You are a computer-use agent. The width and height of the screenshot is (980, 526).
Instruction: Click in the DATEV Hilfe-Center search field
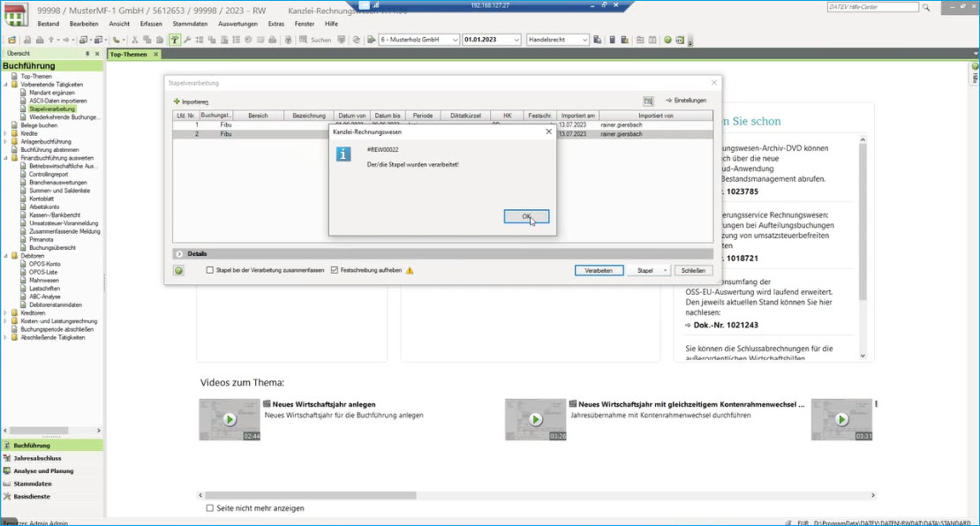coord(872,7)
